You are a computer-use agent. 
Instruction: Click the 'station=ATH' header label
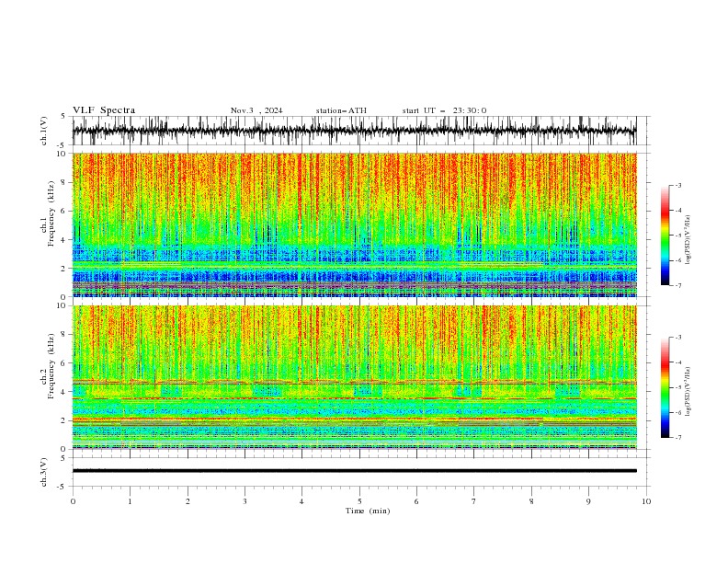click(341, 110)
